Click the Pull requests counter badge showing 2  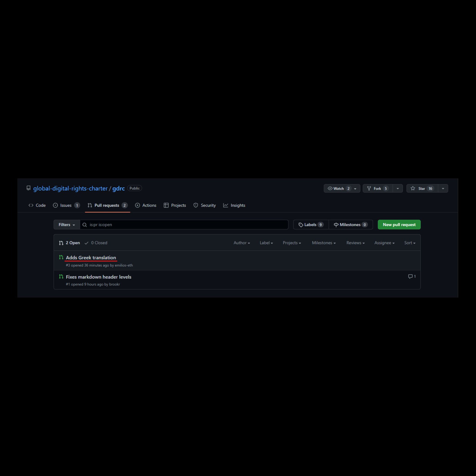click(125, 205)
